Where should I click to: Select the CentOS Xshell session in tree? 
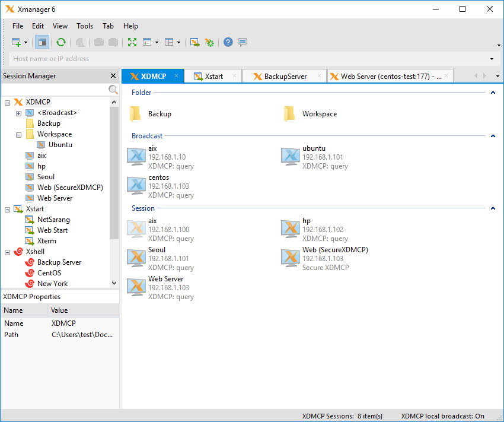[x=49, y=273]
